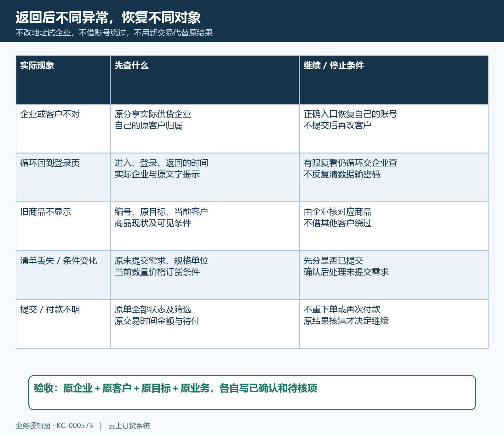Image resolution: width=504 pixels, height=435 pixels.
Task: Click the text 原单全部状态及筛选
Action: point(153,310)
